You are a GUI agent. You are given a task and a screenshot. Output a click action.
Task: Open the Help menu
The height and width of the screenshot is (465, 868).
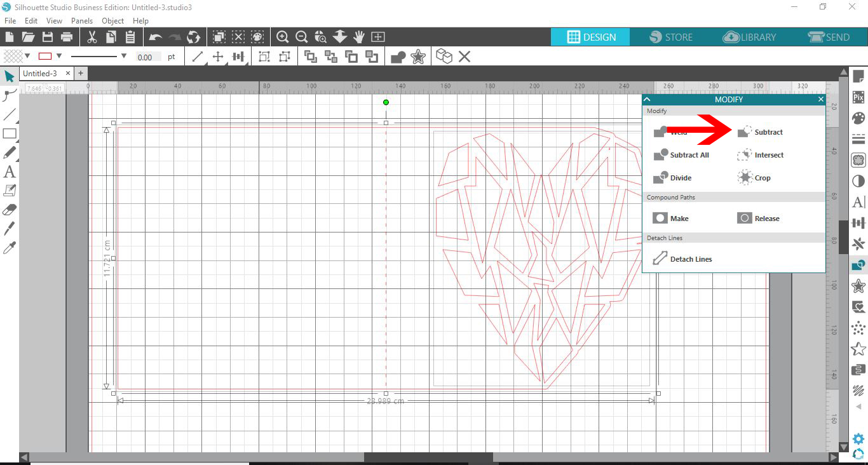[140, 21]
